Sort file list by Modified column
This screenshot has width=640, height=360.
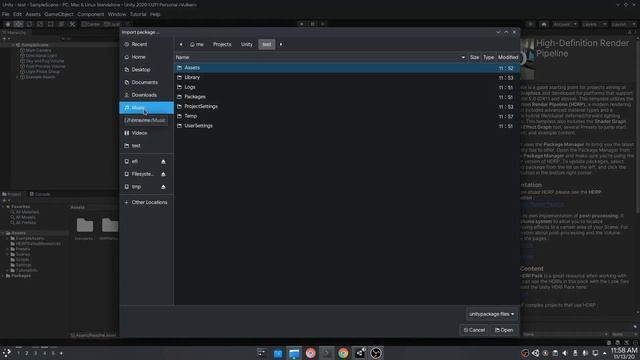(508, 57)
